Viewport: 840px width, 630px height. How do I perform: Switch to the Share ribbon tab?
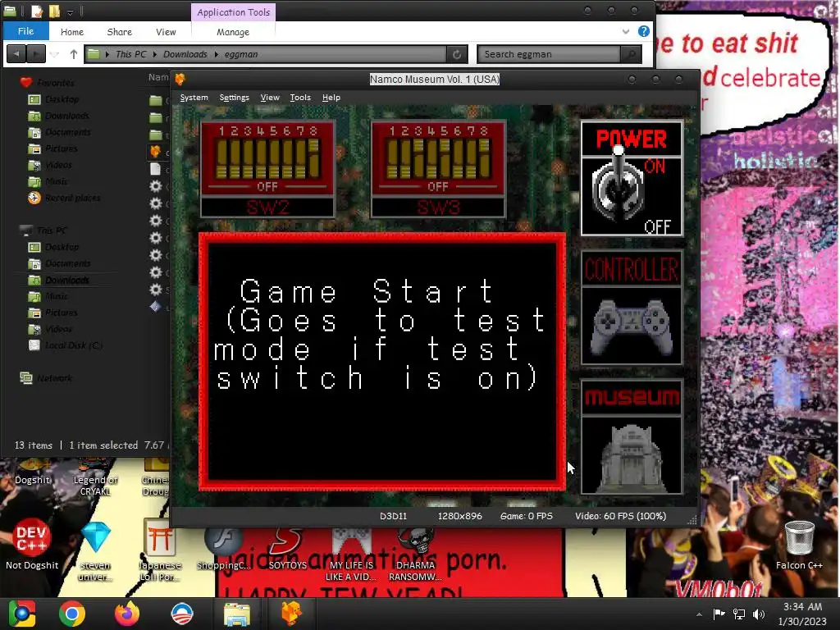120,32
